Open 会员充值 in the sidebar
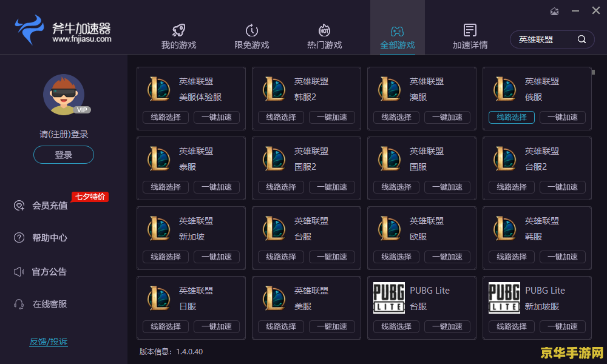The height and width of the screenshot is (364, 607). pyautogui.click(x=41, y=206)
